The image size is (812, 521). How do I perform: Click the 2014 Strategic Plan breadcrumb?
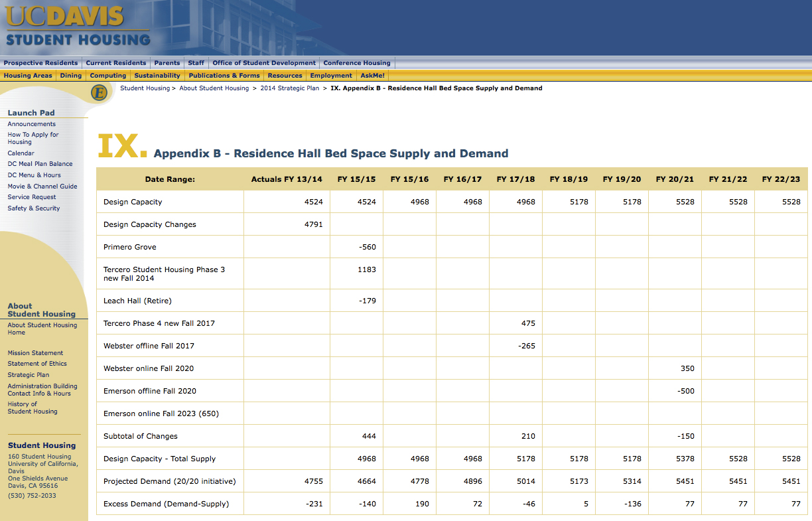pos(289,88)
